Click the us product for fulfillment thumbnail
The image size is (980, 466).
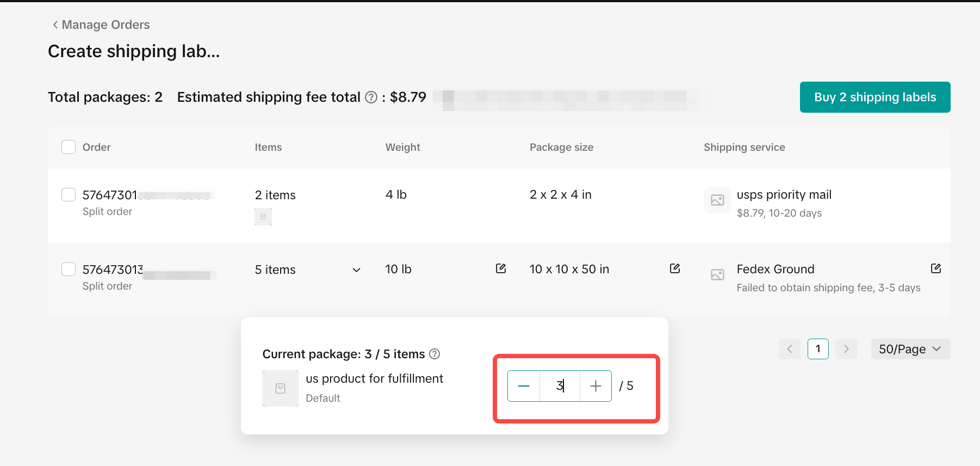(x=280, y=388)
